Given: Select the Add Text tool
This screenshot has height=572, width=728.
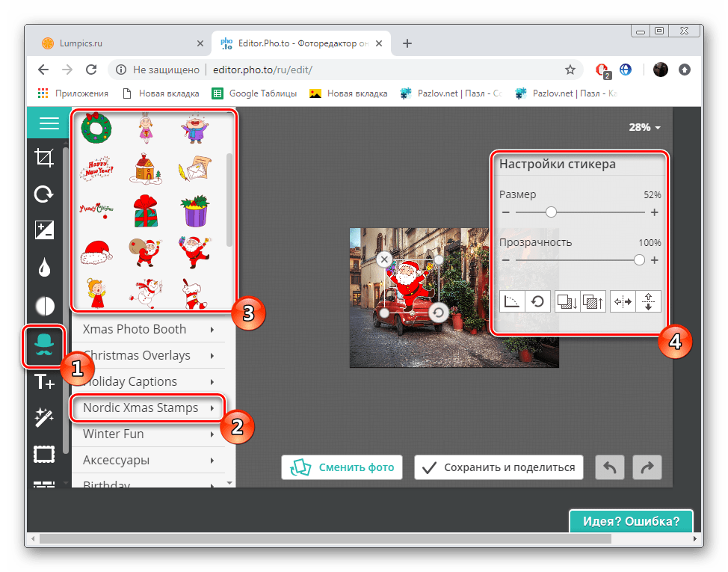Looking at the screenshot, I should coord(44,382).
